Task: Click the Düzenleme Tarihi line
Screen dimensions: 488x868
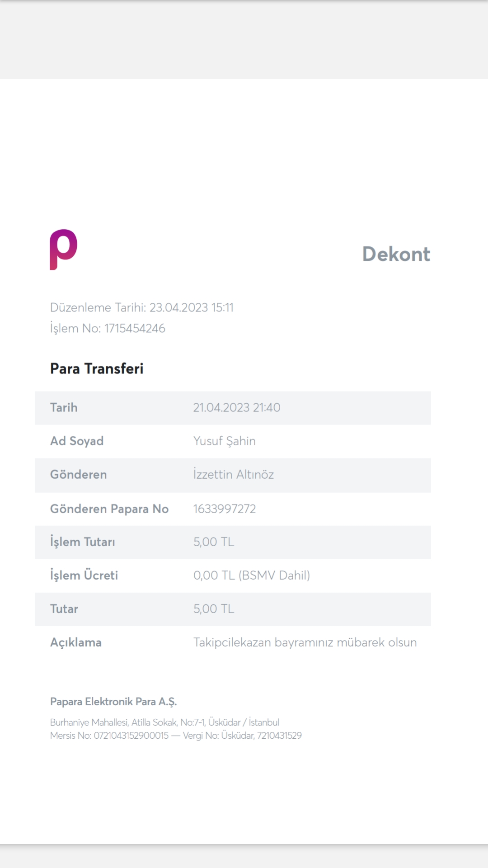Action: point(142,307)
